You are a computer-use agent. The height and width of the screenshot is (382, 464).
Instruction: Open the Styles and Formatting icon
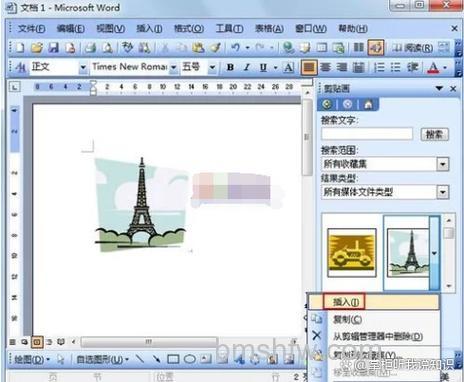21,68
